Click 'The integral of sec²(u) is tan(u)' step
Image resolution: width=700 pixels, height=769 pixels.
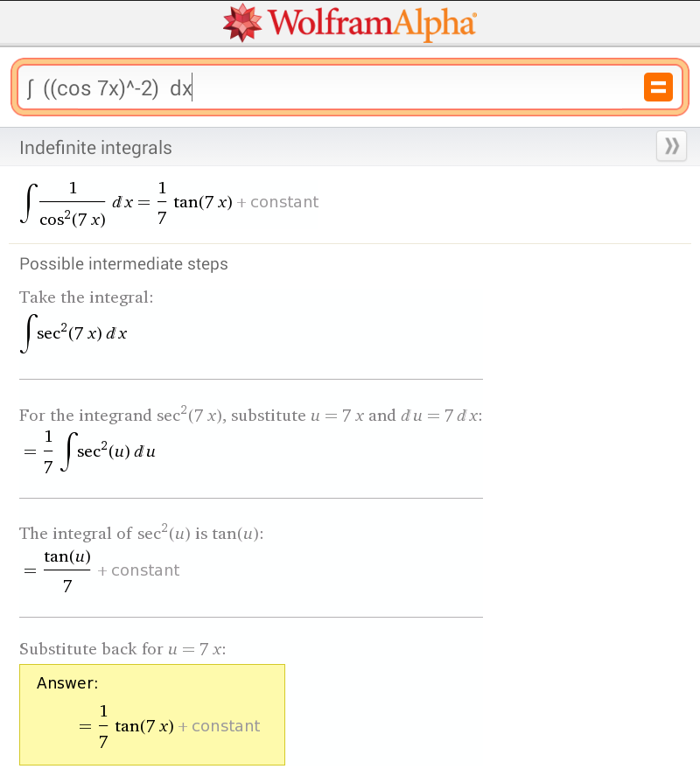142,534
